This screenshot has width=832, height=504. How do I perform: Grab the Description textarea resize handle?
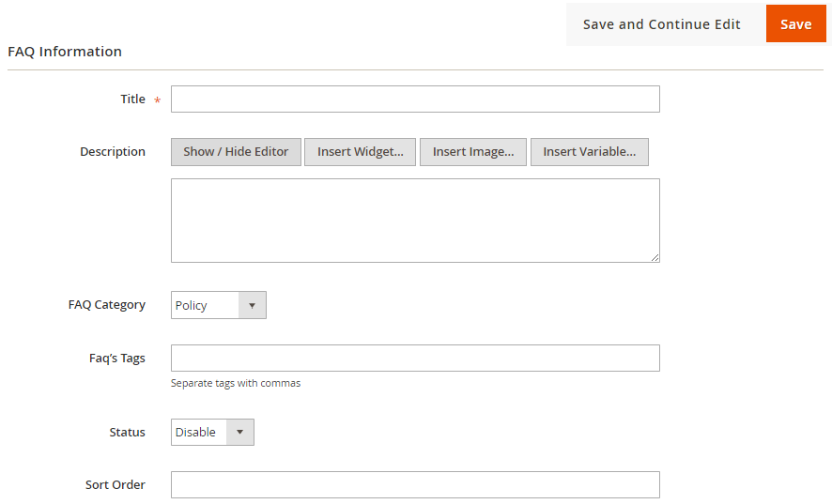(655, 257)
